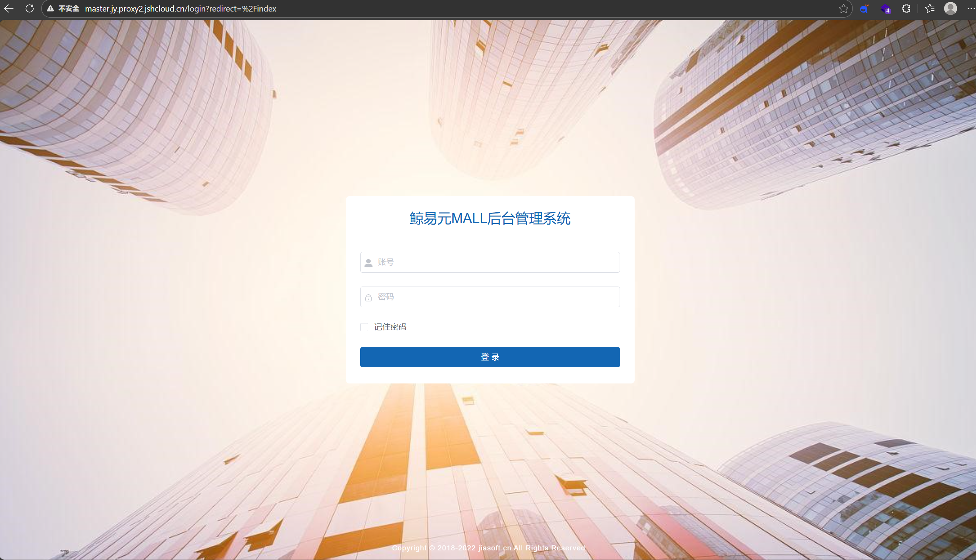Open the favorites list icon

929,8
